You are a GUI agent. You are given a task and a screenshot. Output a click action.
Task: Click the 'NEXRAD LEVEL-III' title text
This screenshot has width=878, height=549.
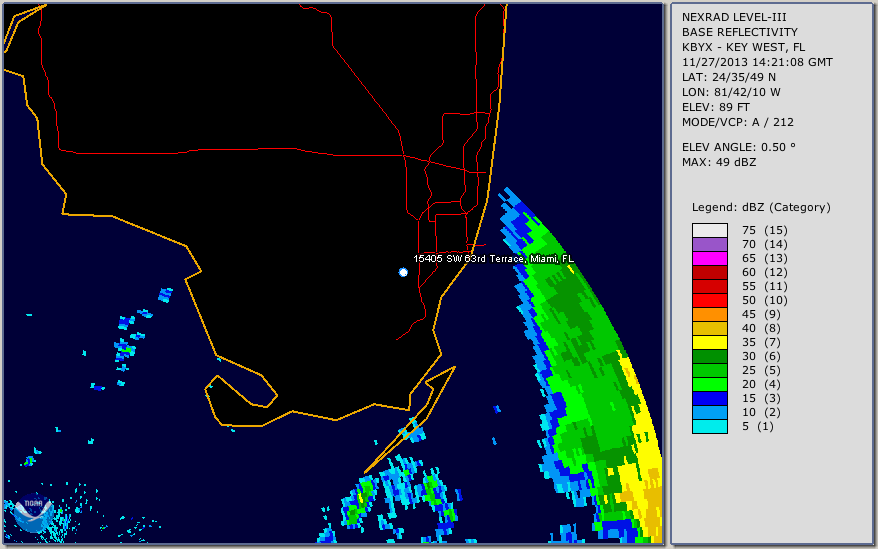point(734,17)
